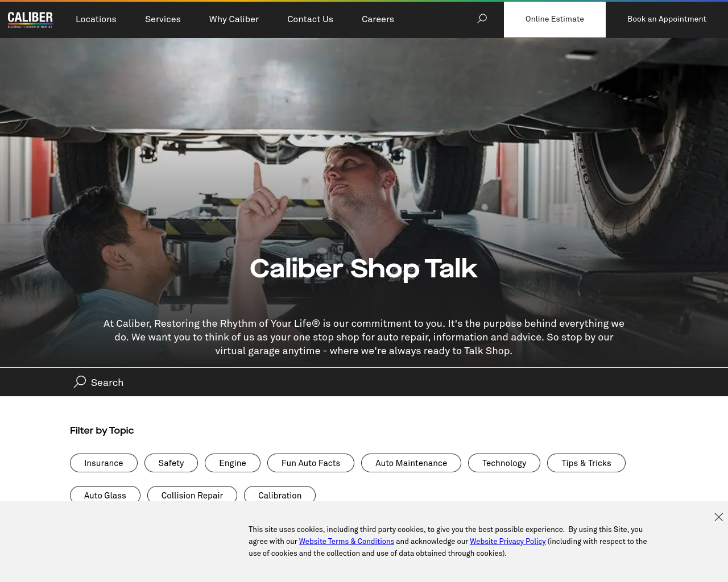Select the Safety topic filter

pos(171,463)
